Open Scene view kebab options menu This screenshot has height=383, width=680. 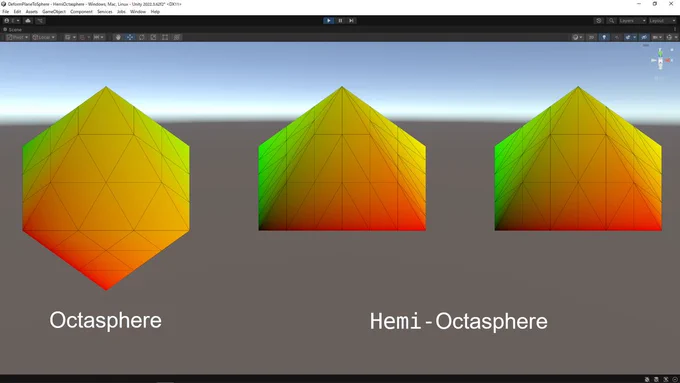click(675, 29)
